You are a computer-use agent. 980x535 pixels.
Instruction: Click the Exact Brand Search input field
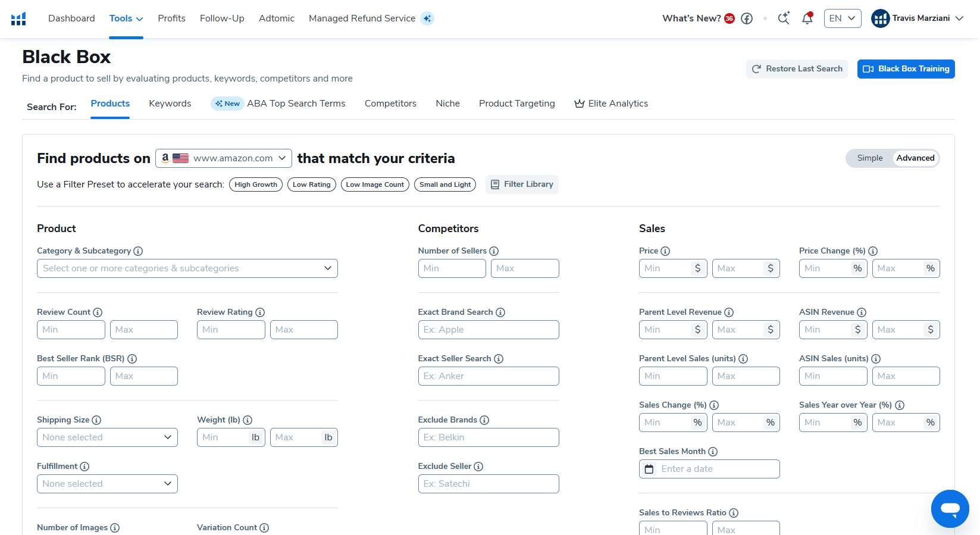[x=488, y=330]
